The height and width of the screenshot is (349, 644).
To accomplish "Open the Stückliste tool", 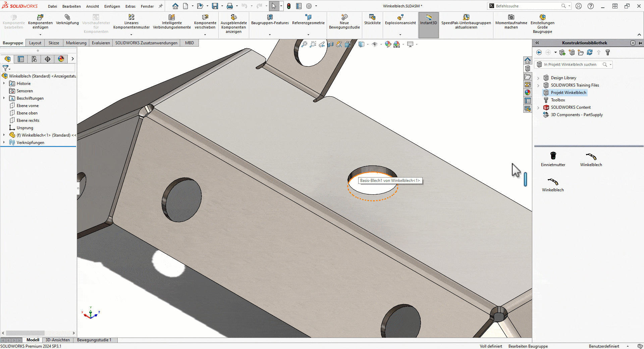I will coord(372,17).
